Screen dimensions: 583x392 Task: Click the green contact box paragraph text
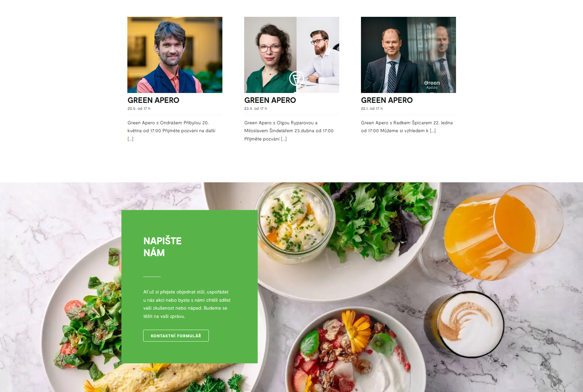(x=187, y=304)
